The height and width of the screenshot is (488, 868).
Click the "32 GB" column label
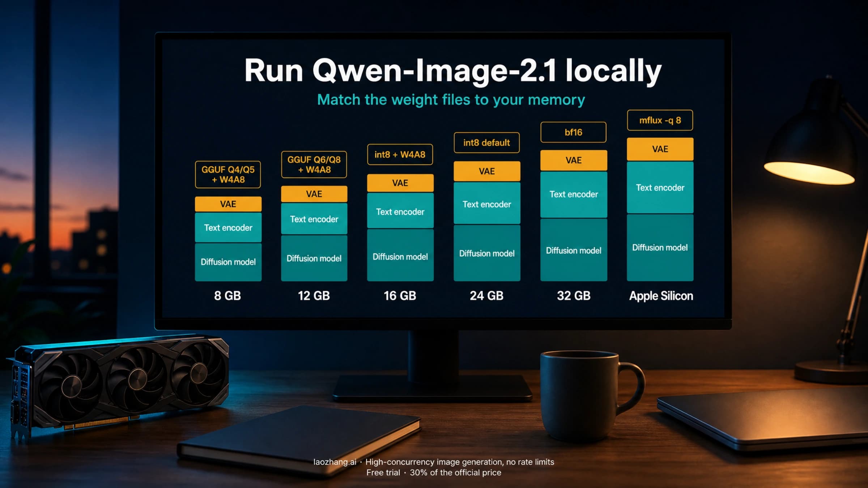(x=574, y=296)
